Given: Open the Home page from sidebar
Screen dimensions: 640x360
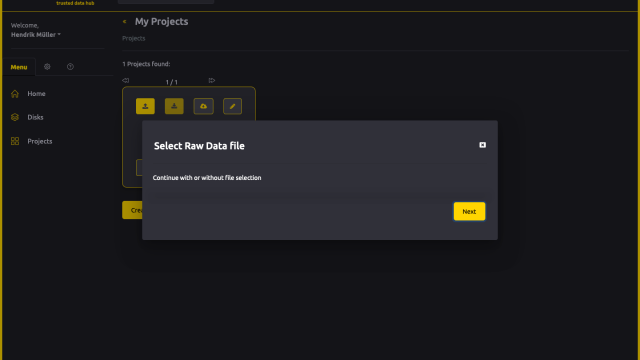Looking at the screenshot, I should 36,93.
